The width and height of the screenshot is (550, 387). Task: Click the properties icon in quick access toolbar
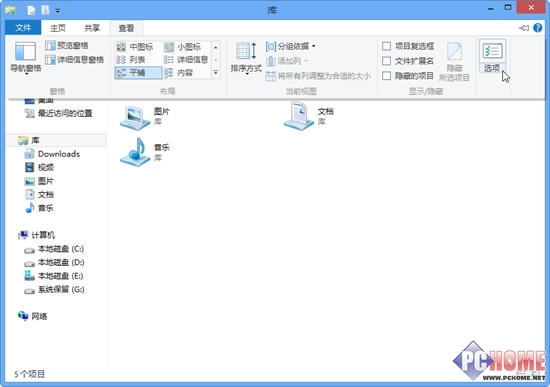coord(32,11)
